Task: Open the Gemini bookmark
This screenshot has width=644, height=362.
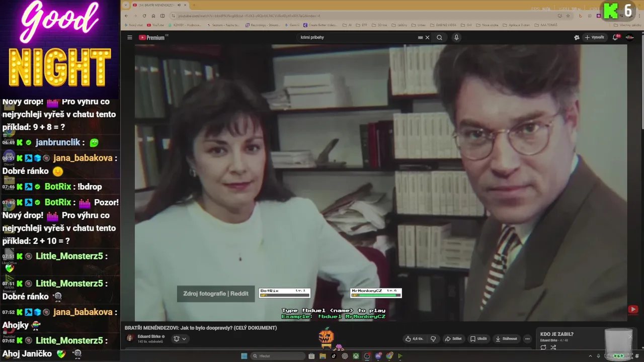Action: pyautogui.click(x=291, y=25)
